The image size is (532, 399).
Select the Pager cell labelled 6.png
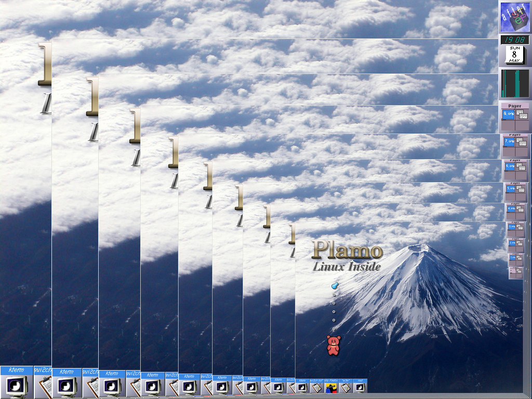[510, 166]
